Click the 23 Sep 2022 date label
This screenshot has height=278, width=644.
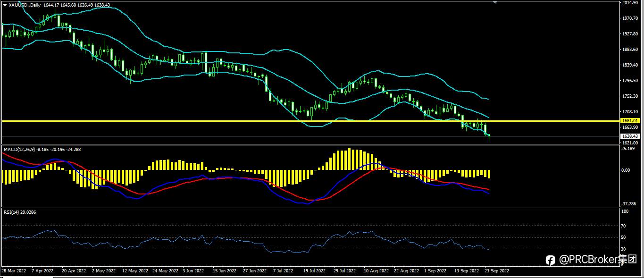coord(497,271)
